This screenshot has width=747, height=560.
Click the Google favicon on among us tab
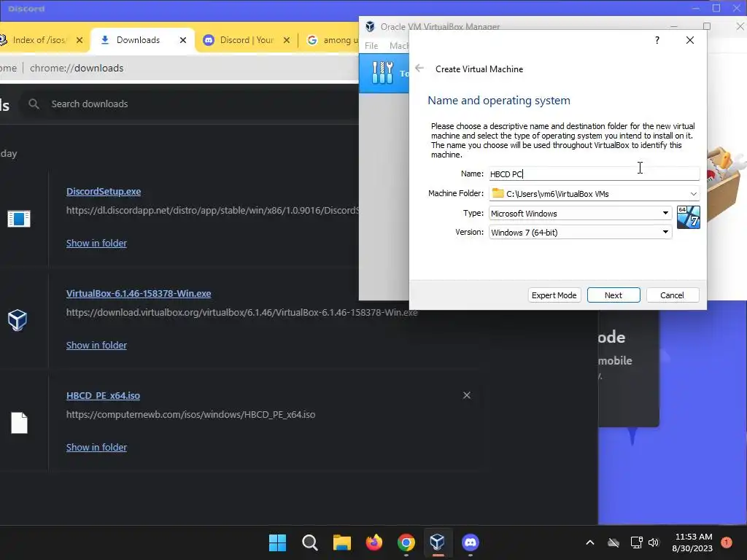pyautogui.click(x=312, y=40)
